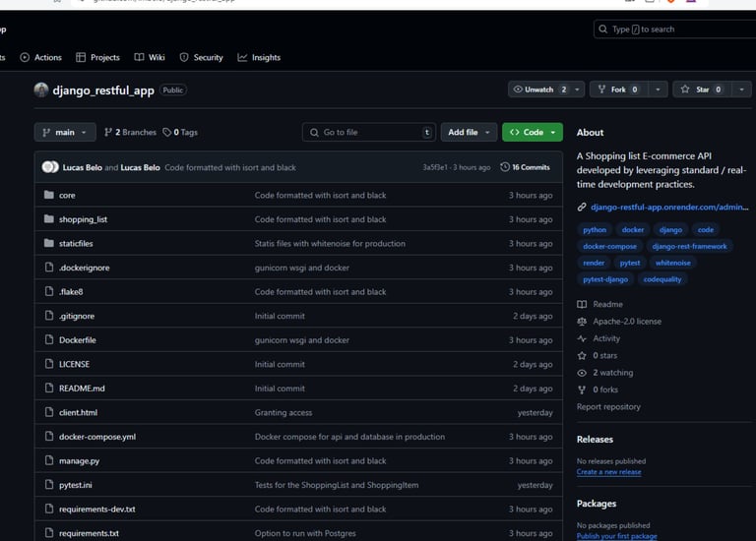
Task: Click the Dockerfile file icon
Action: pyautogui.click(x=48, y=339)
